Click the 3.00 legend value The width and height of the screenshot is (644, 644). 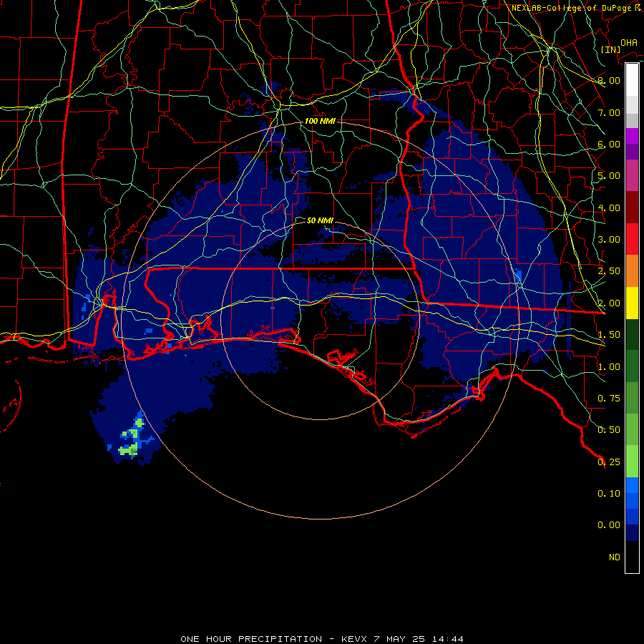point(609,240)
